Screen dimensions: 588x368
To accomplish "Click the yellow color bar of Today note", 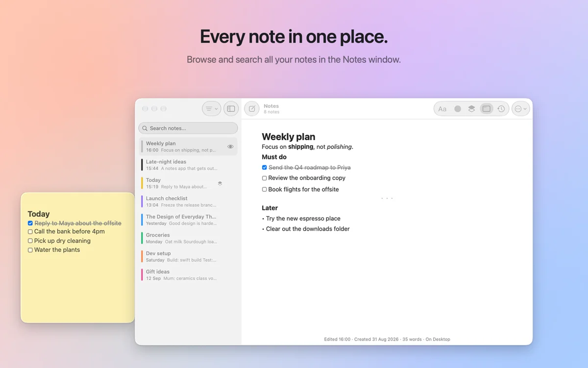I will pyautogui.click(x=142, y=183).
